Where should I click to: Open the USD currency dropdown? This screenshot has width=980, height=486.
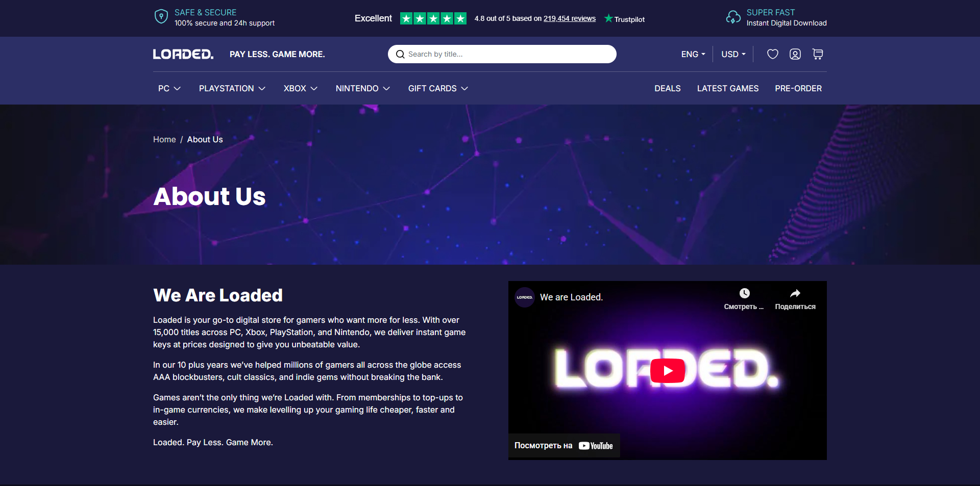pyautogui.click(x=732, y=54)
